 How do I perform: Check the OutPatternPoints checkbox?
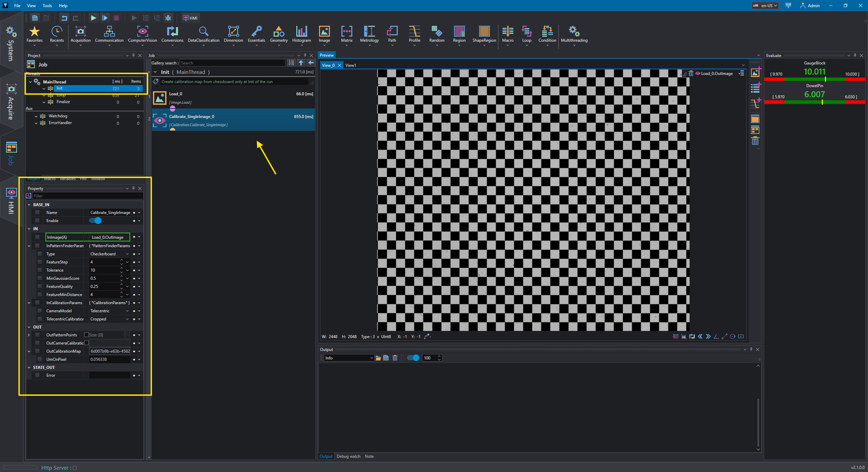[x=86, y=335]
